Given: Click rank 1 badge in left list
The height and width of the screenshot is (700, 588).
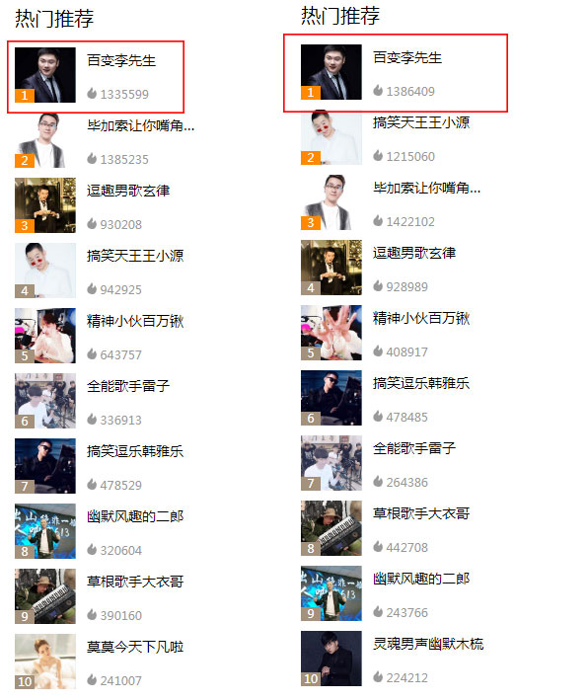Looking at the screenshot, I should click(x=24, y=96).
